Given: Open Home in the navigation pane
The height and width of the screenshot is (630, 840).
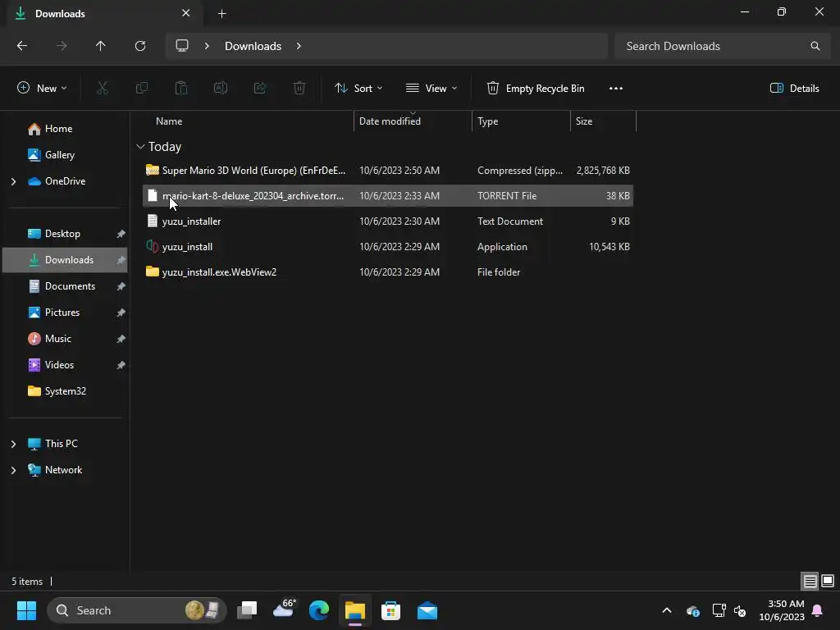Looking at the screenshot, I should click(x=64, y=129).
